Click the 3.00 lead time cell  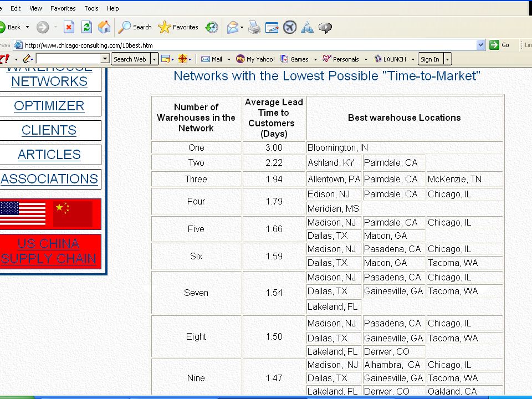coord(274,147)
